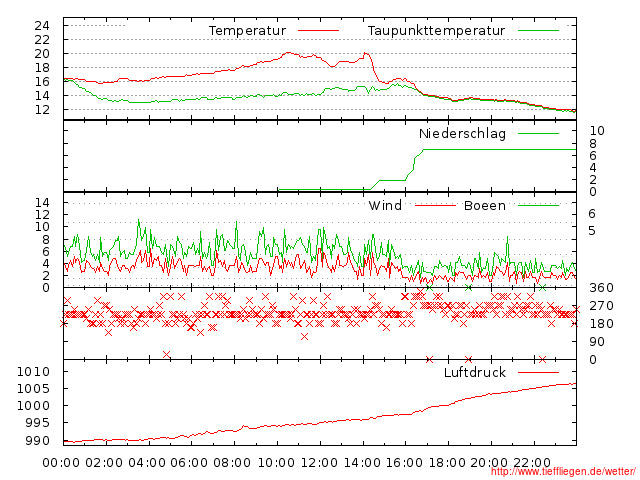Screen dimensions: 640x480
Task: Click the 990 pressure axis value
Action: pos(38,441)
